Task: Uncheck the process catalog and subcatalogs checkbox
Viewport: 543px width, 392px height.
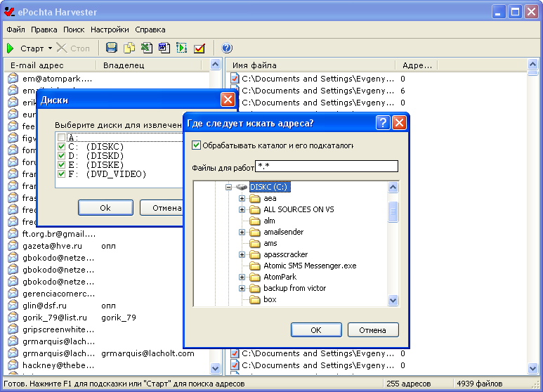Action: click(x=196, y=145)
